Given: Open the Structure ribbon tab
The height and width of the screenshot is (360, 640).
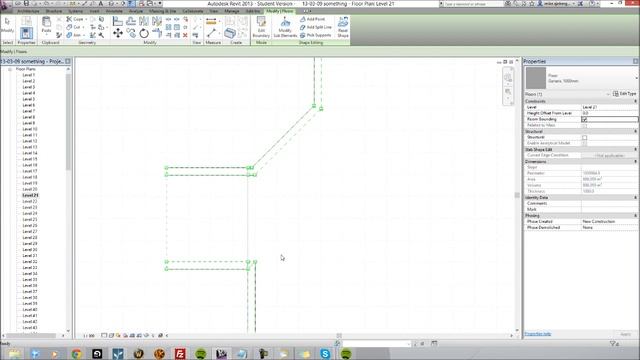Looking at the screenshot, I should pos(54,11).
